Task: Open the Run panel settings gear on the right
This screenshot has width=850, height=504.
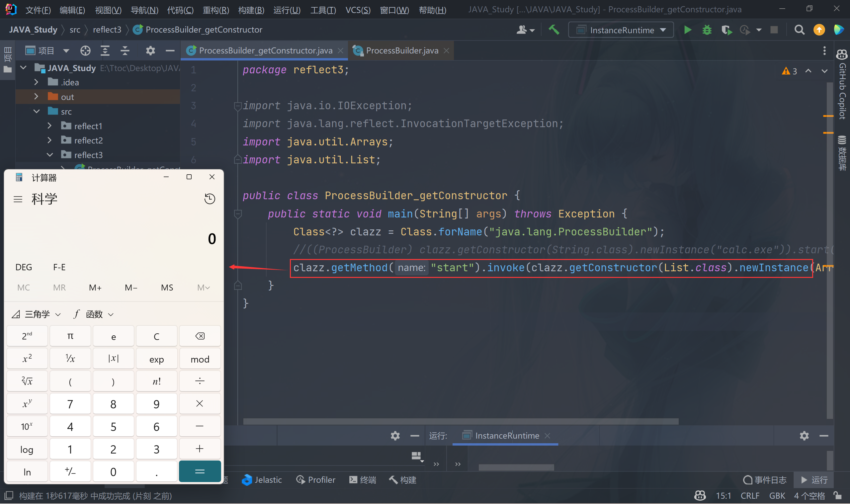Action: tap(804, 435)
